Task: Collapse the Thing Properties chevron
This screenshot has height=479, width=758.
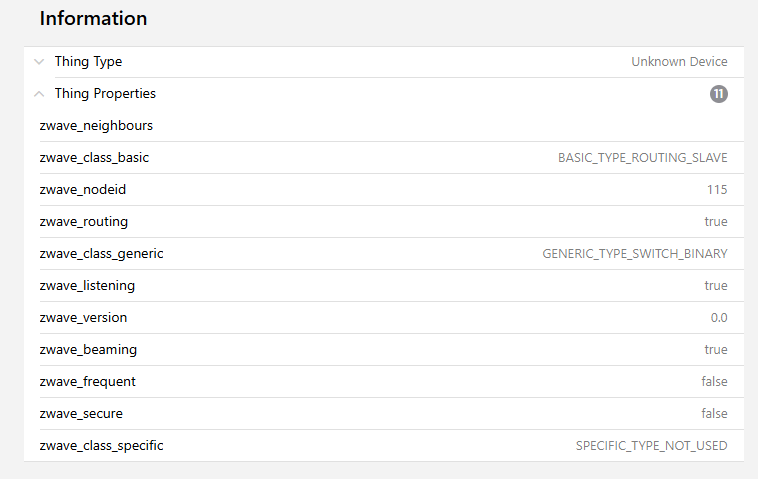Action: pos(39,94)
